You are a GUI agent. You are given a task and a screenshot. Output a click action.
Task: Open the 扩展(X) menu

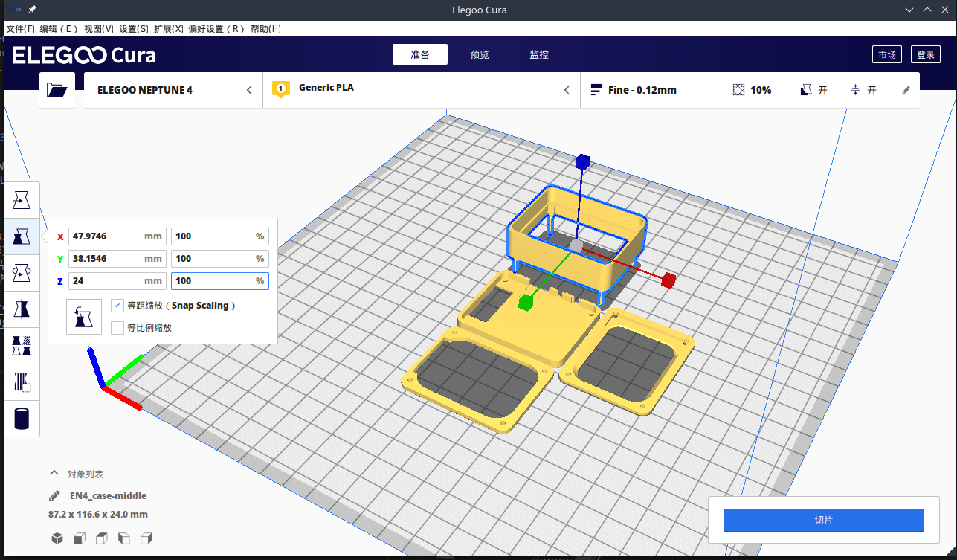(168, 29)
